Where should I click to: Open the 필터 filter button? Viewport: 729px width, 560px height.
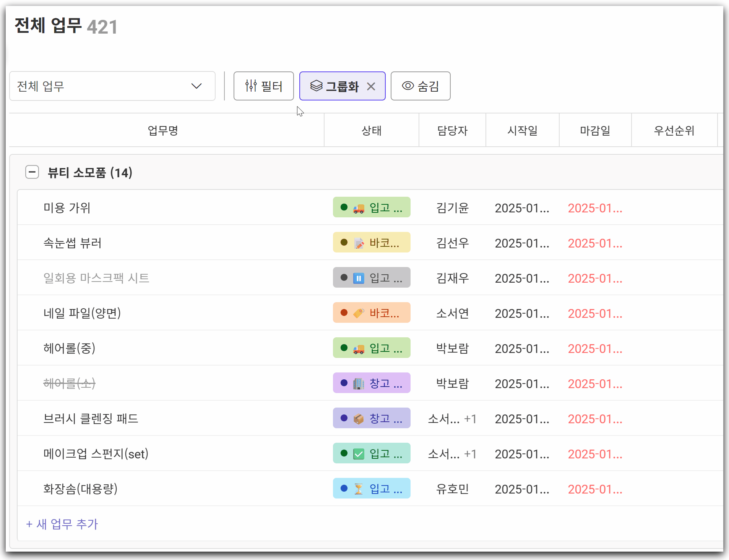pyautogui.click(x=263, y=86)
